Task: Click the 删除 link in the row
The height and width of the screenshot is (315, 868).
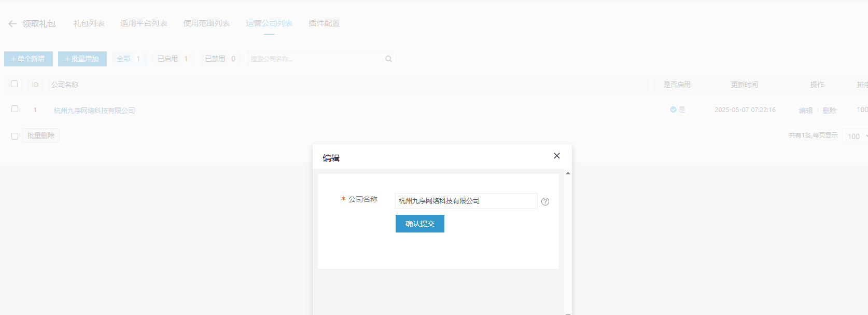Action: (830, 111)
